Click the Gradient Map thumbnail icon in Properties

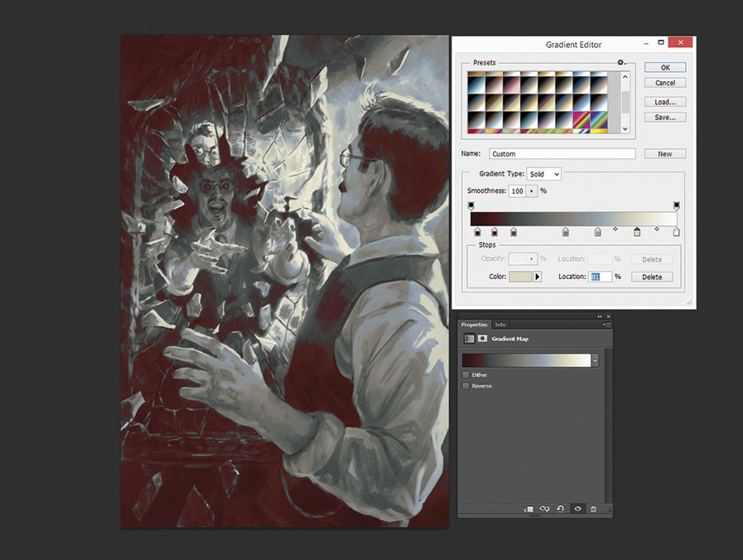tap(467, 338)
